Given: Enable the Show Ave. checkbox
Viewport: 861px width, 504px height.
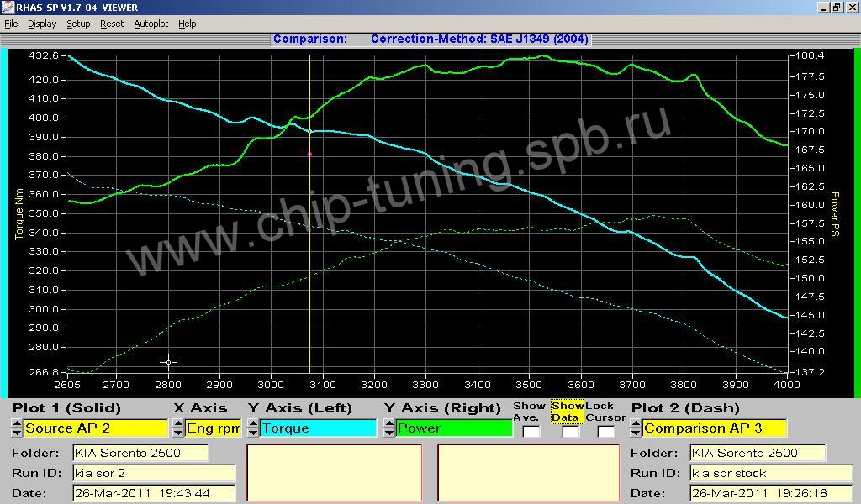Looking at the screenshot, I should (531, 432).
